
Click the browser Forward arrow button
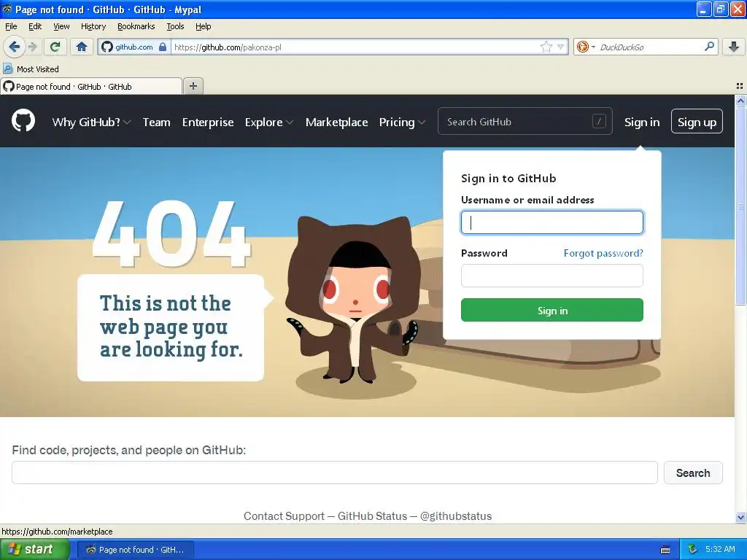tap(32, 47)
